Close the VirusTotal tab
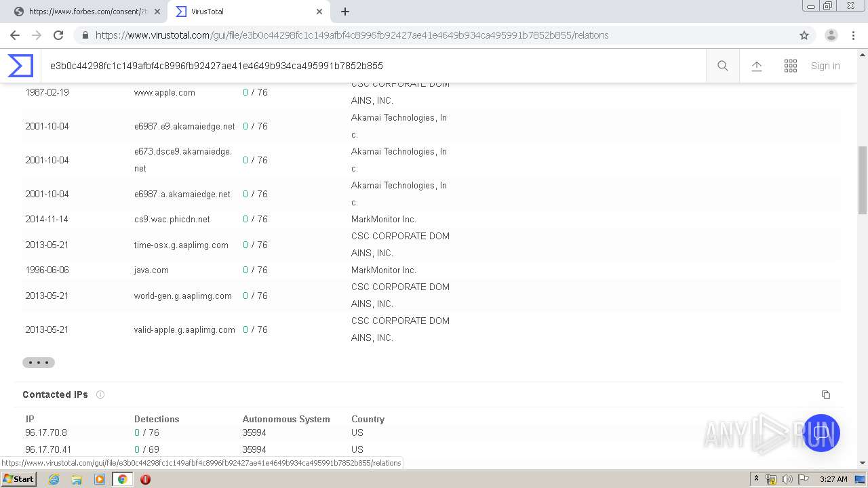Screen dimensions: 868x488 coord(319,12)
